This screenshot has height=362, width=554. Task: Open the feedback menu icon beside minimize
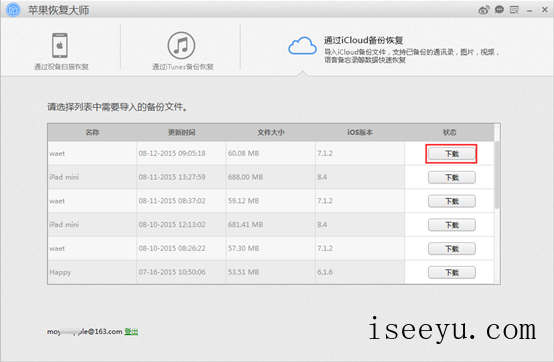point(514,10)
